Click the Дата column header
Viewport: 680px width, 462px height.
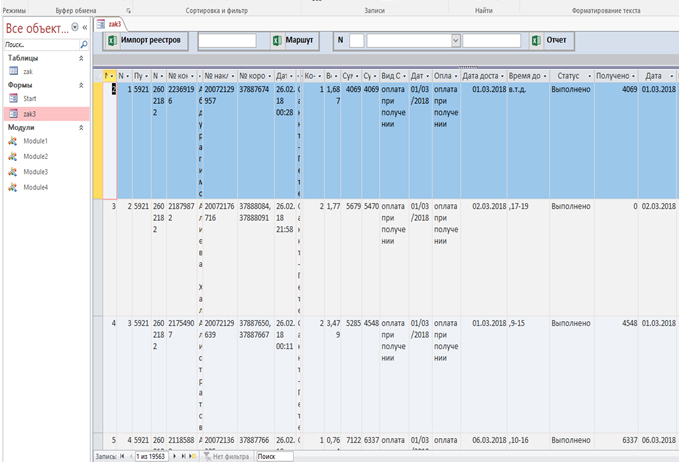[653, 76]
